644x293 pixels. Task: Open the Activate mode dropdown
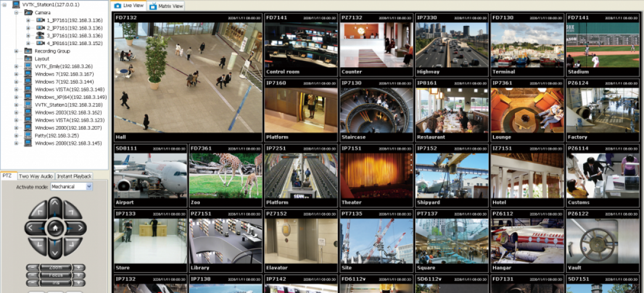[x=89, y=186]
